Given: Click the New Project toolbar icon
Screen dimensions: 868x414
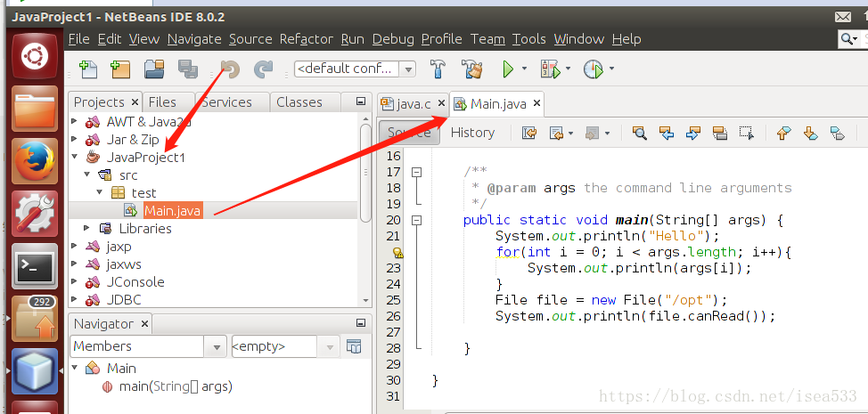Looking at the screenshot, I should click(120, 69).
